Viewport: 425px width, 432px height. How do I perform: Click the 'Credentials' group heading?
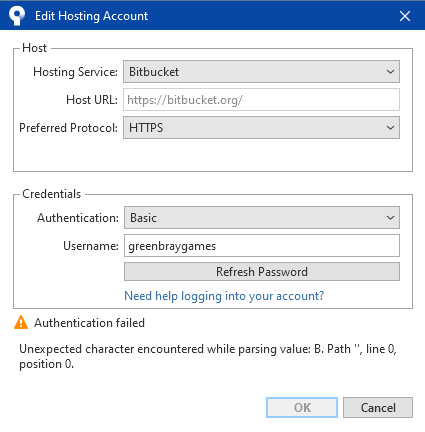point(52,194)
